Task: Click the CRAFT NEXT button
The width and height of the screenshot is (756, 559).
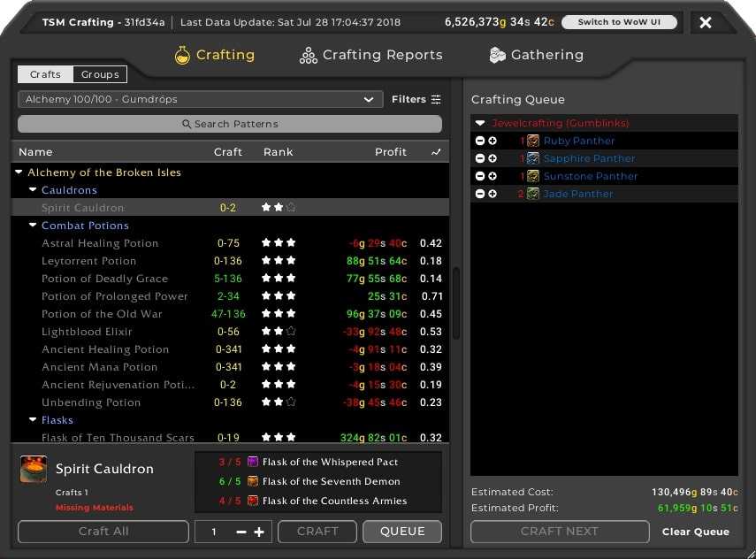Action: coord(560,532)
